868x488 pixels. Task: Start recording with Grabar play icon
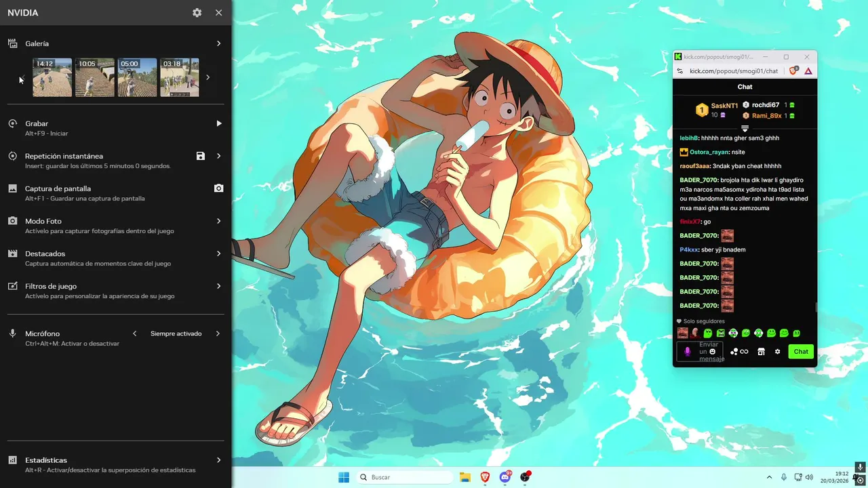pyautogui.click(x=218, y=123)
